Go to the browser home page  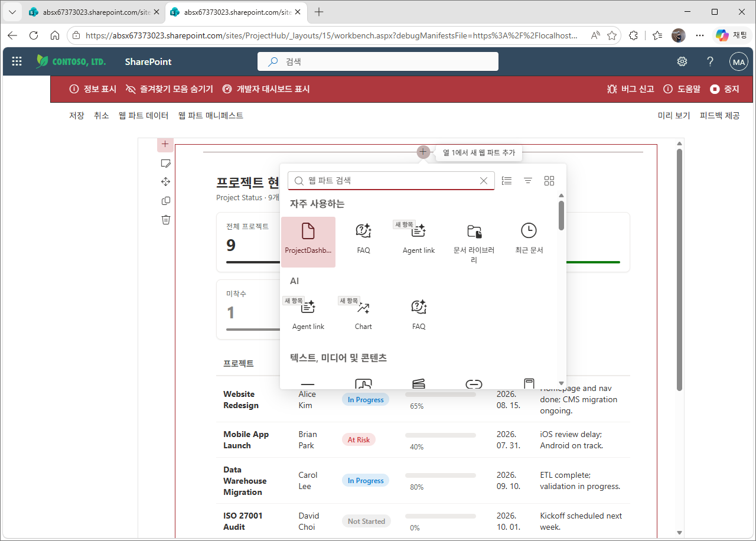click(55, 35)
